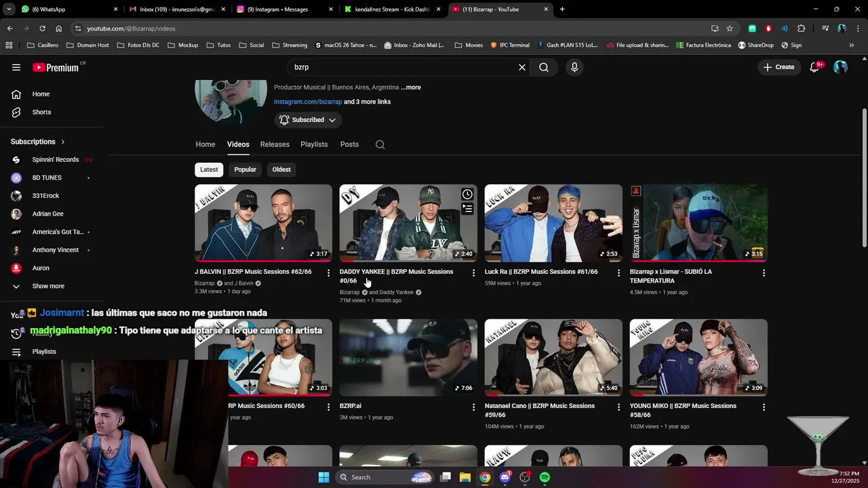Open Chrome extensions puzzle icon

point(802,28)
